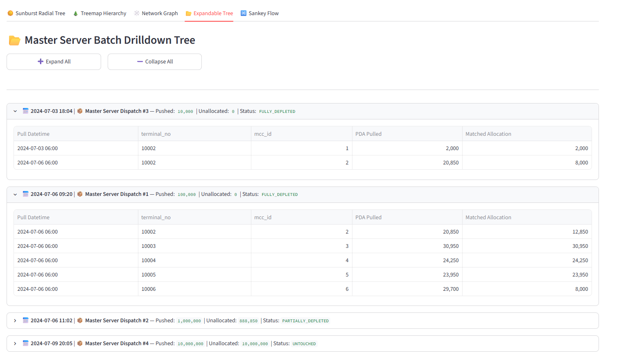Screen dimensions: 621x364
Task: Select terminal 10004 cell
Action: pyautogui.click(x=194, y=261)
